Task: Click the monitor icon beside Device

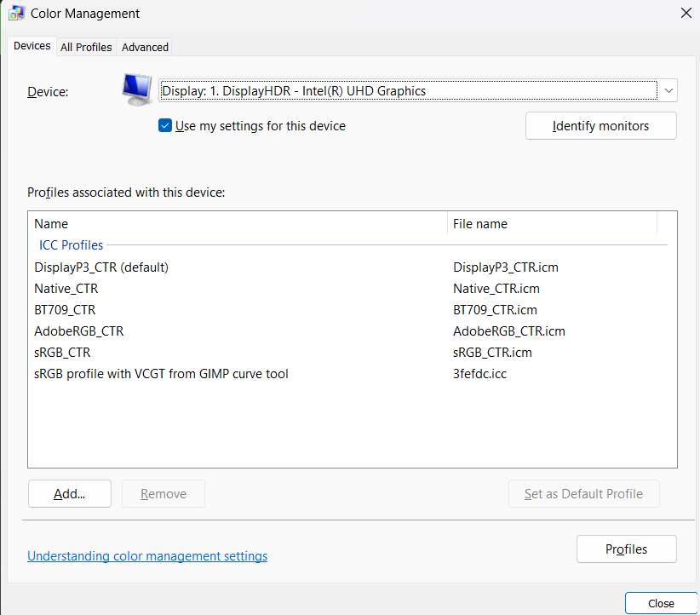Action: tap(137, 89)
